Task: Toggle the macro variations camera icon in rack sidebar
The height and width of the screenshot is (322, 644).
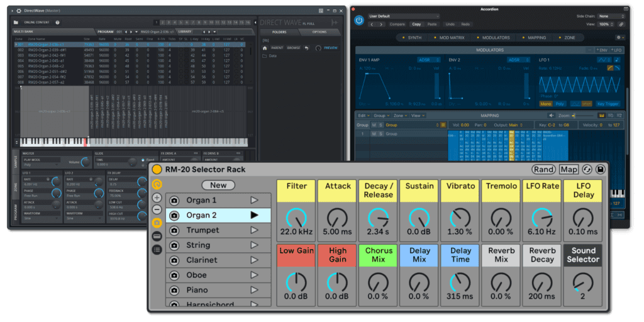Action: tap(157, 223)
